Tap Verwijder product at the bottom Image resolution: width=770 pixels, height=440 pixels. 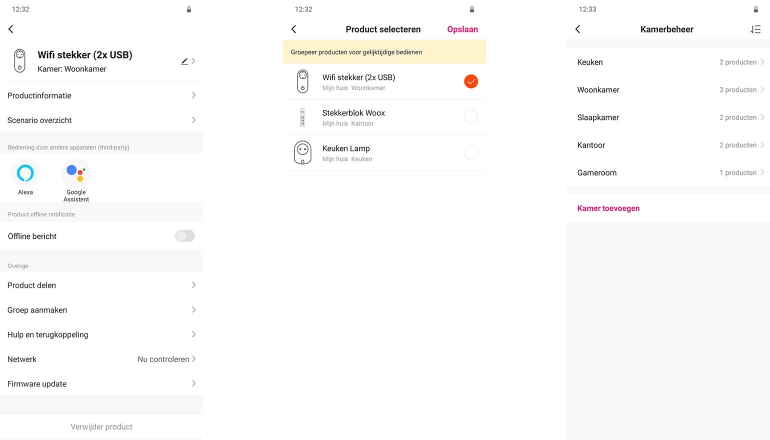click(x=101, y=427)
